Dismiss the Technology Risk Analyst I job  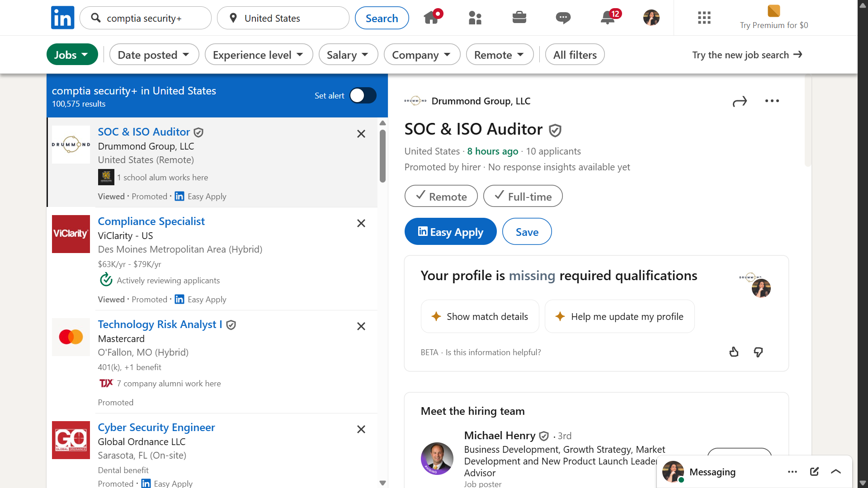point(361,326)
